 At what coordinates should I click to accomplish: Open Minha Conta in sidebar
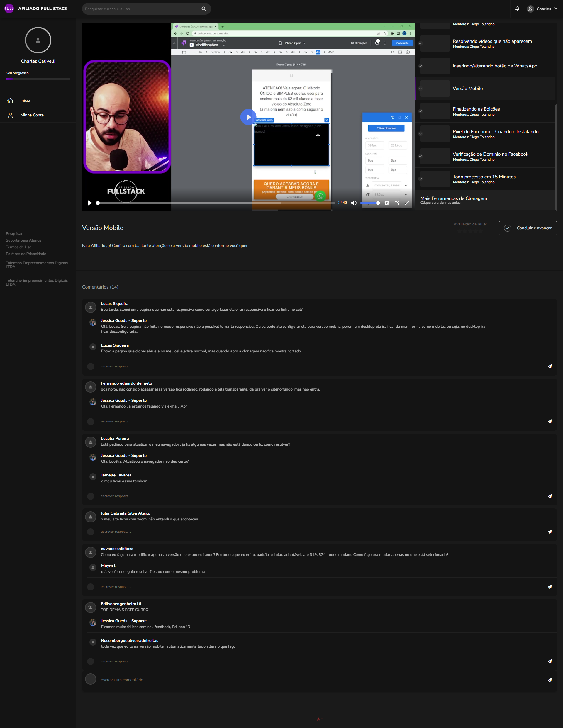click(32, 115)
